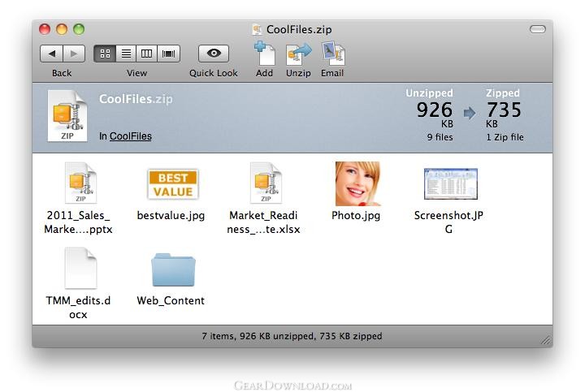Screen dimensions: 585x392
Task: Click the Add files toolbar icon
Action: 264,54
